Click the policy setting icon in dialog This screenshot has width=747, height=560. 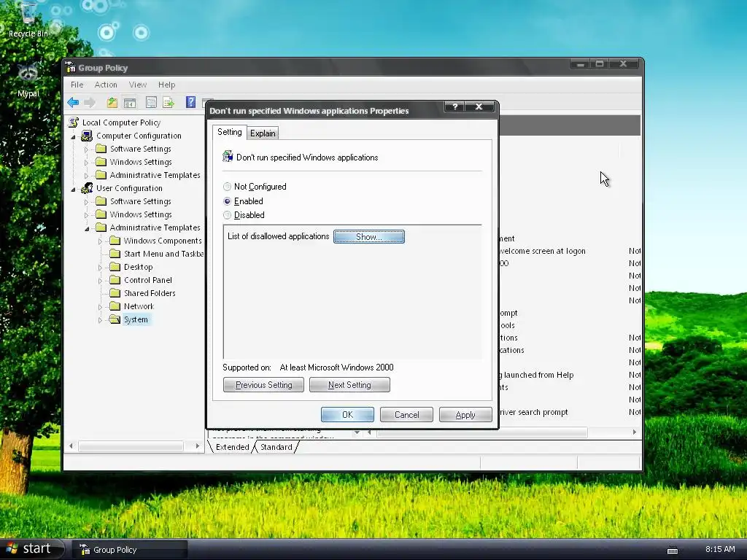(x=228, y=157)
